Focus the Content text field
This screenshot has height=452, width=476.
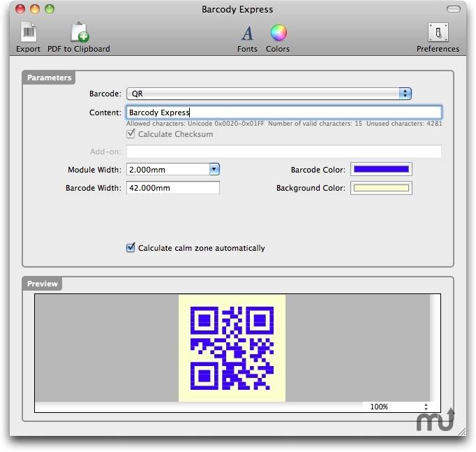coord(284,112)
